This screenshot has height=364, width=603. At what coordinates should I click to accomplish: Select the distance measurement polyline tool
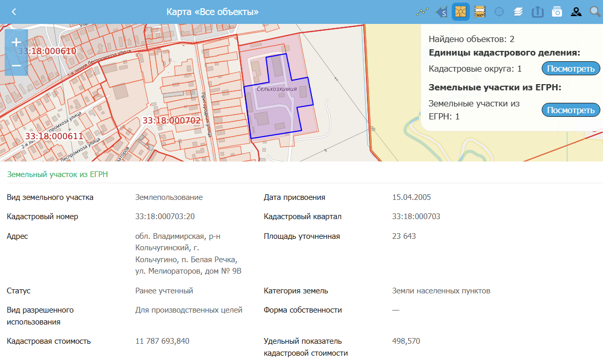[422, 11]
